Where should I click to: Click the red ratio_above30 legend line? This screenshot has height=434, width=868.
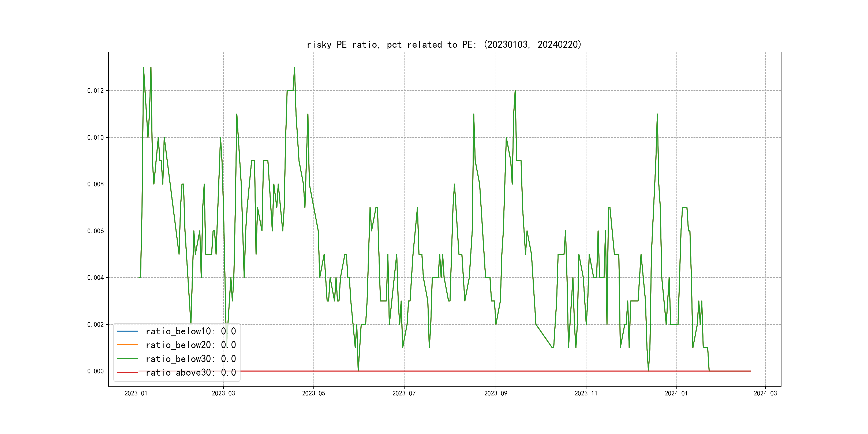click(127, 373)
